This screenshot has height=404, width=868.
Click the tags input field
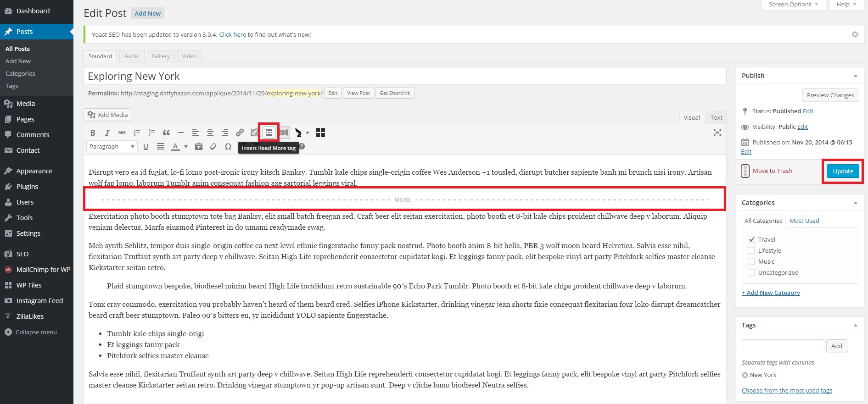tap(783, 346)
